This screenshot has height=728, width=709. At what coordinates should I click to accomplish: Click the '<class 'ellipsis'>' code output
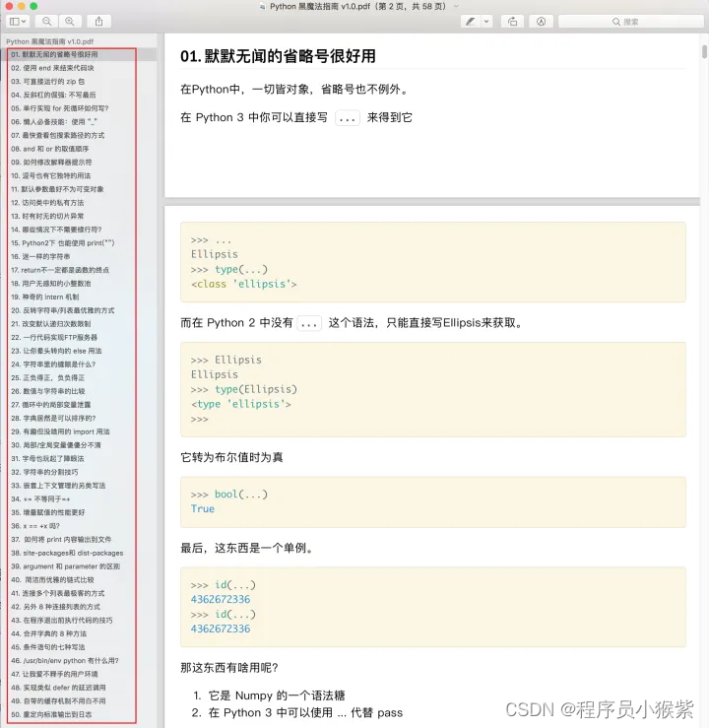tap(243, 284)
